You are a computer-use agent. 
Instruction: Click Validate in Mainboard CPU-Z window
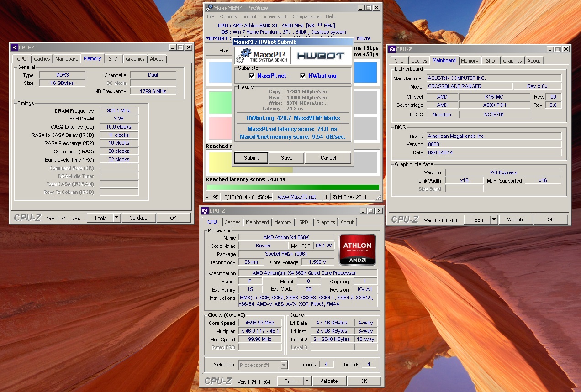516,220
